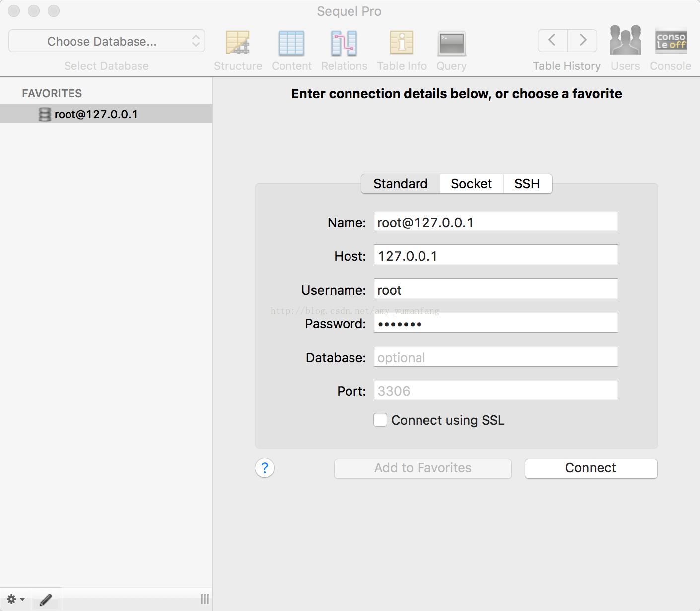Open the Table Info icon
This screenshot has width=700, height=611.
tap(402, 43)
